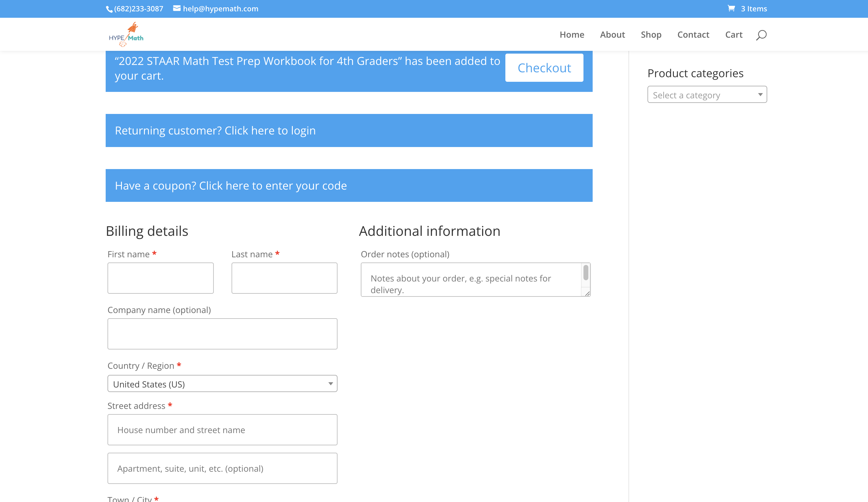Click the envelope icon beside help email
The width and height of the screenshot is (868, 502).
tap(177, 9)
